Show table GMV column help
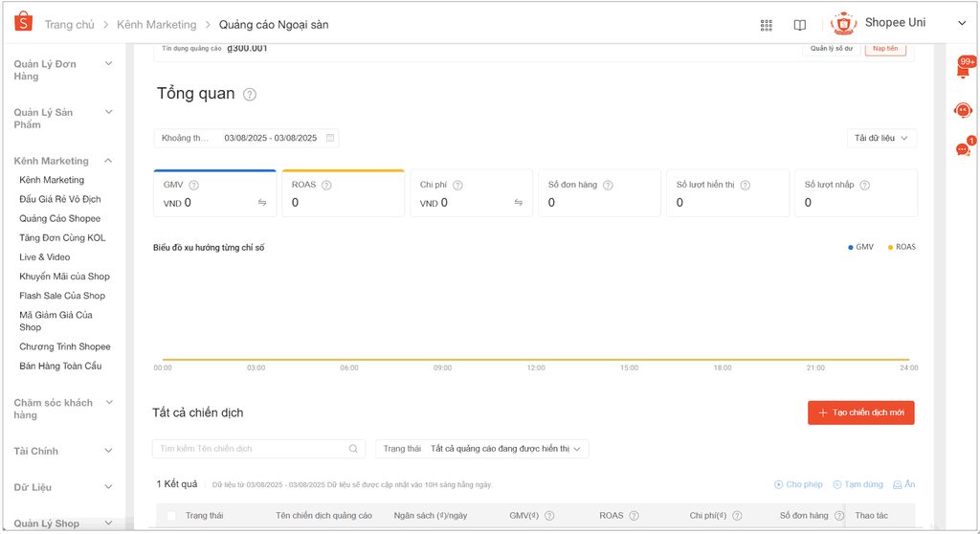 coord(549,516)
